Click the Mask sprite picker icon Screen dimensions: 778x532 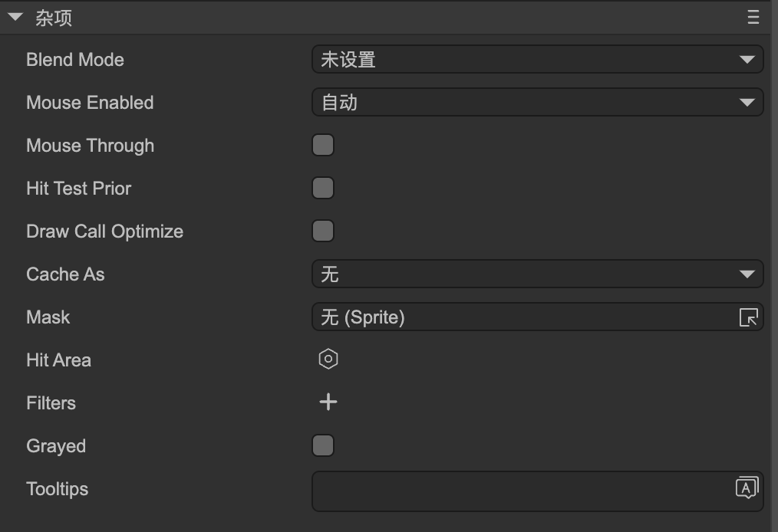[748, 317]
